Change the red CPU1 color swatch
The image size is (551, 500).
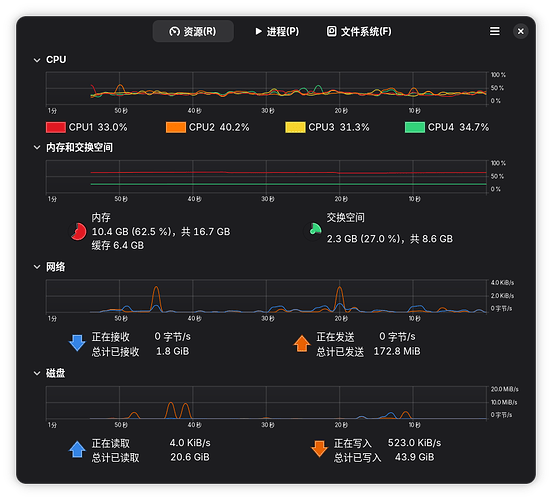pos(56,127)
